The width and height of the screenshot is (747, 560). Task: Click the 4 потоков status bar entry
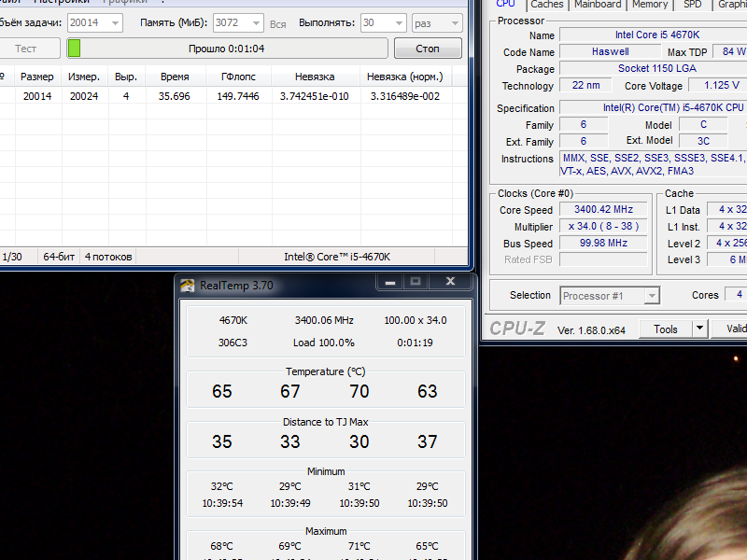[x=108, y=258]
